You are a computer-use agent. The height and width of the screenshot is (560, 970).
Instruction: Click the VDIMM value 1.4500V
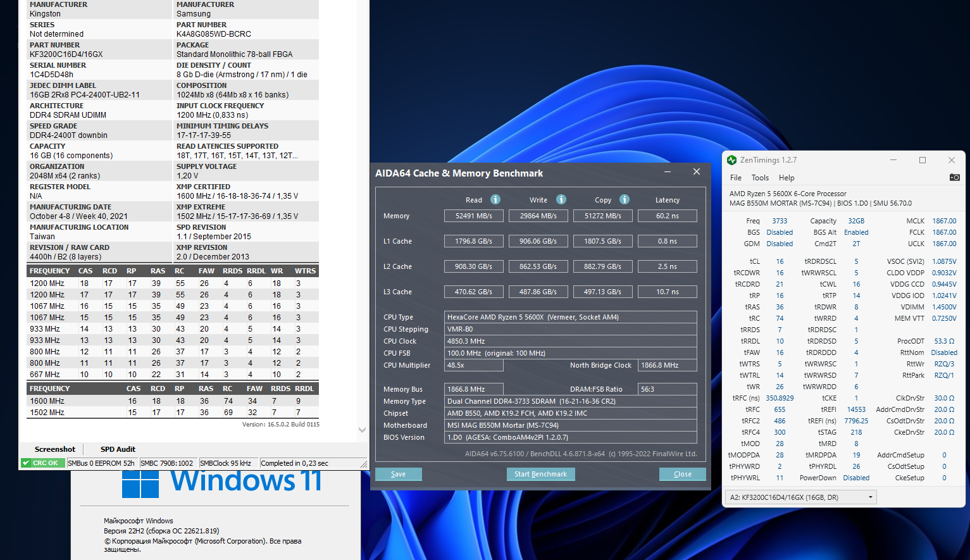pos(944,307)
